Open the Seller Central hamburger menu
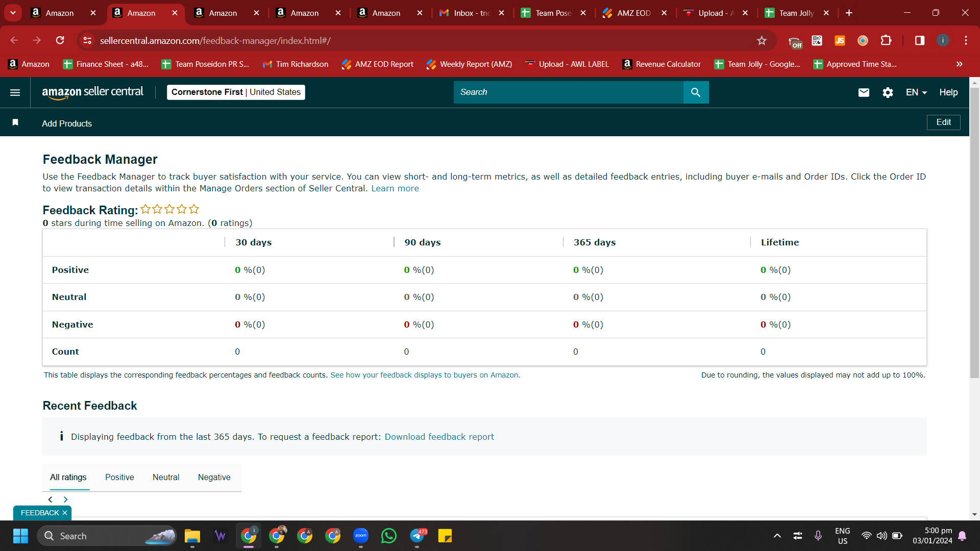The height and width of the screenshot is (551, 980). tap(15, 92)
